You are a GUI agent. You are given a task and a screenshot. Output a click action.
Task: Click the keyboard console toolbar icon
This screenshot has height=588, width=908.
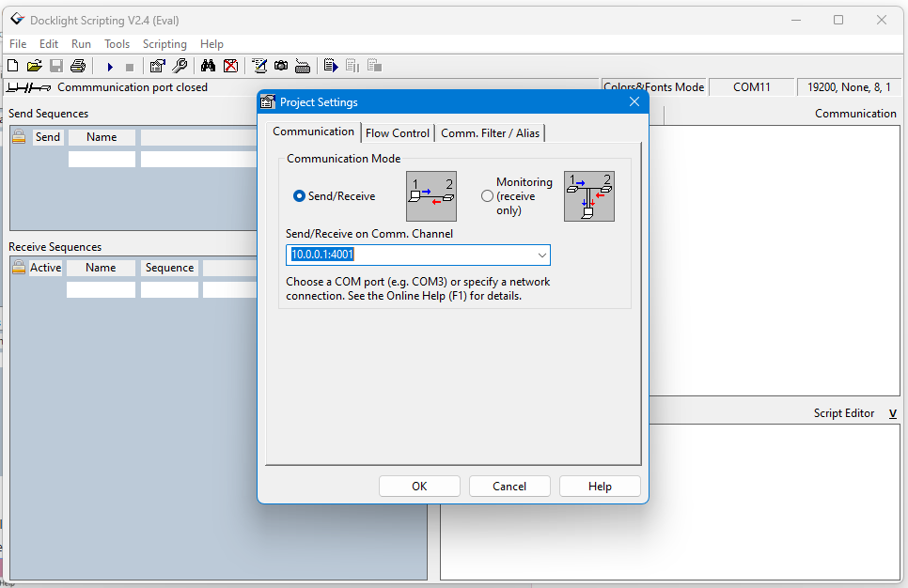(303, 67)
